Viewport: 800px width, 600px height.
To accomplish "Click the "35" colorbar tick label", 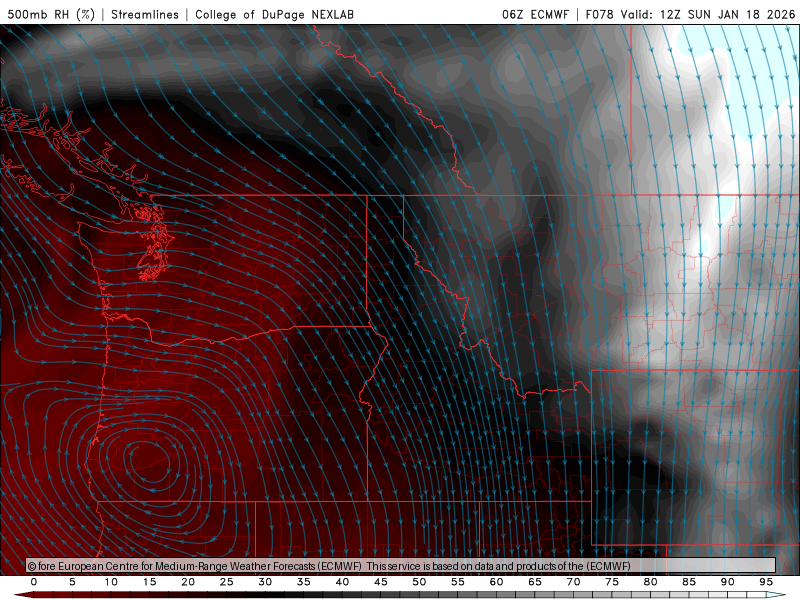I will coord(304,582).
